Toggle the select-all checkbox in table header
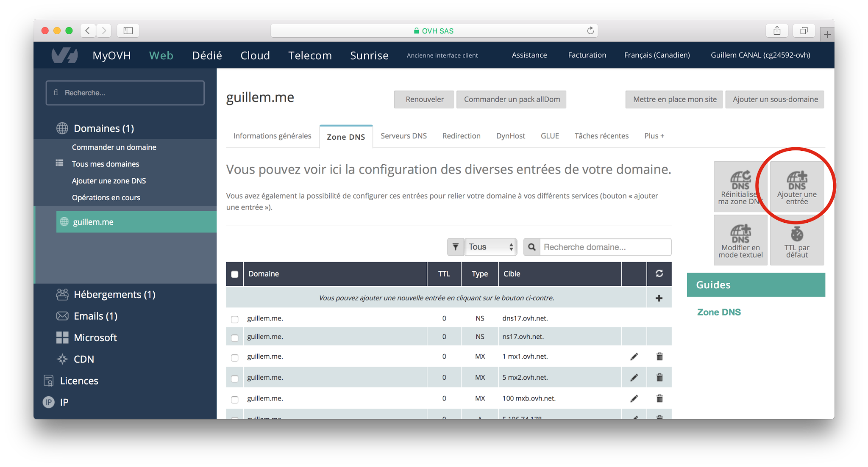The height and width of the screenshot is (467, 868). [x=235, y=274]
